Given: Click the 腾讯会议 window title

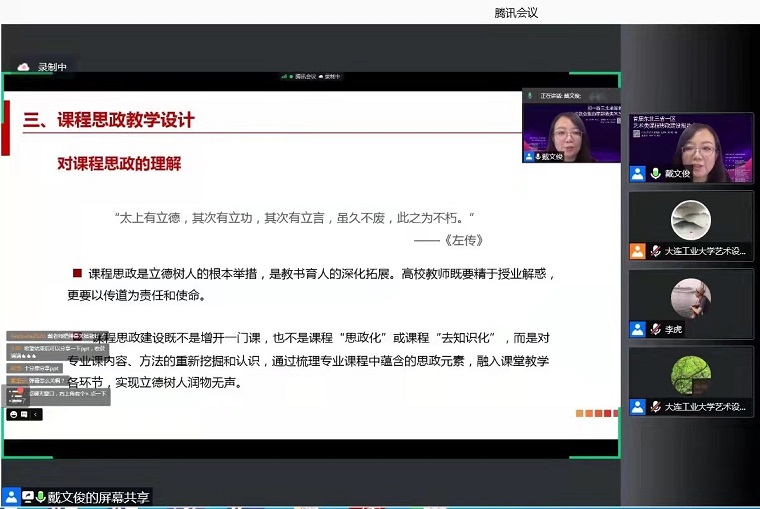Looking at the screenshot, I should point(516,12).
